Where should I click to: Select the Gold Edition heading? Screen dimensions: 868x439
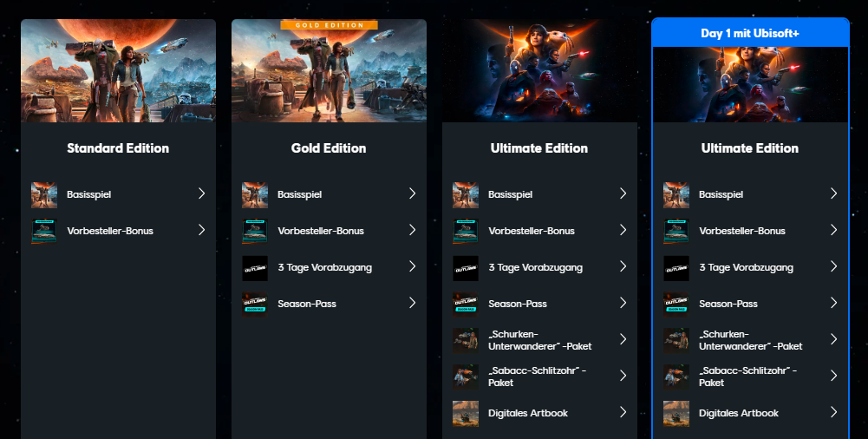329,148
